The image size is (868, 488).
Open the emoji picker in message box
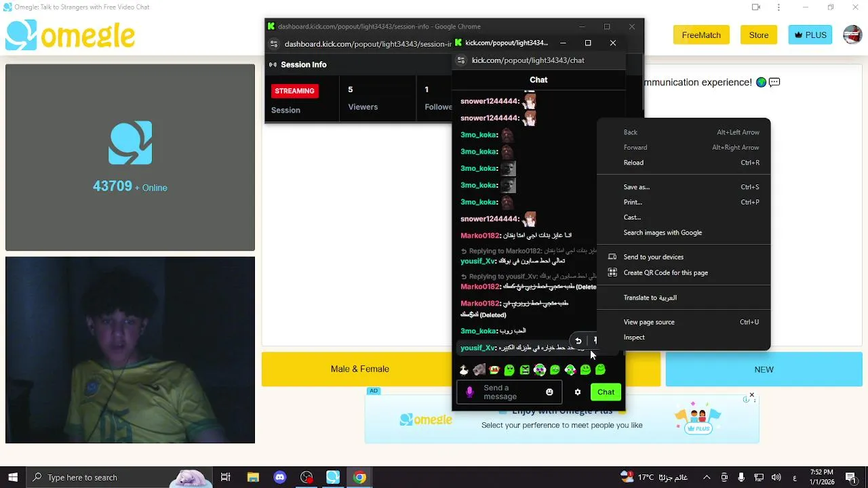(549, 392)
